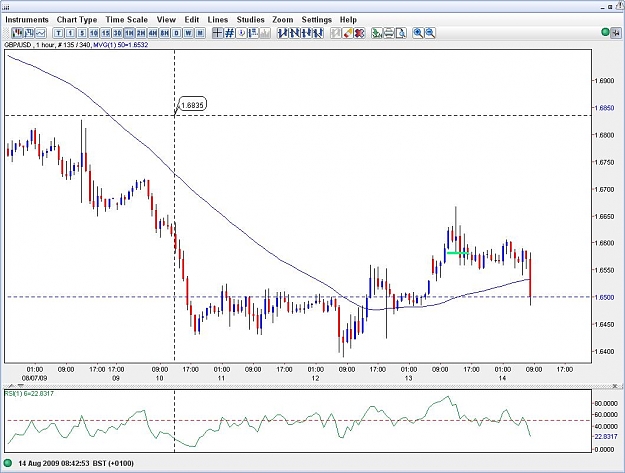Switch time scale to Tick (T)

[58, 33]
